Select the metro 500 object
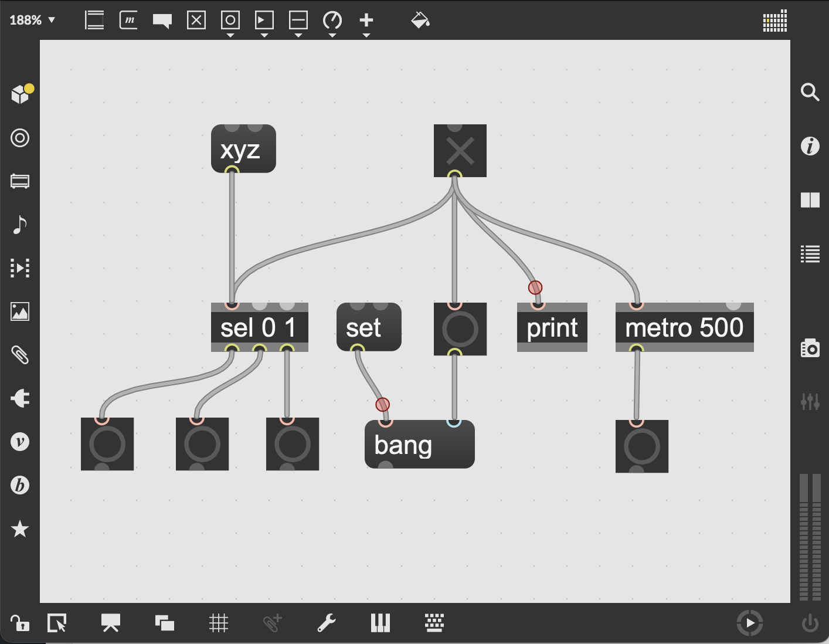The width and height of the screenshot is (829, 644). pos(684,328)
